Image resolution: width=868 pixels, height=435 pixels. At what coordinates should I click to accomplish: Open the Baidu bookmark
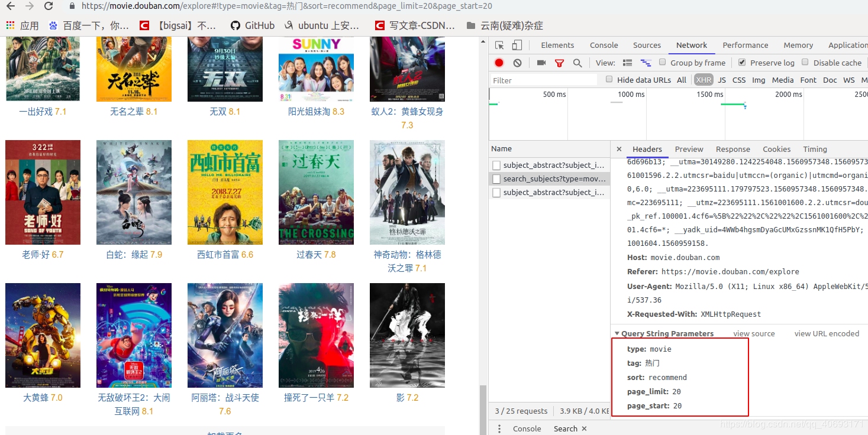pos(89,25)
